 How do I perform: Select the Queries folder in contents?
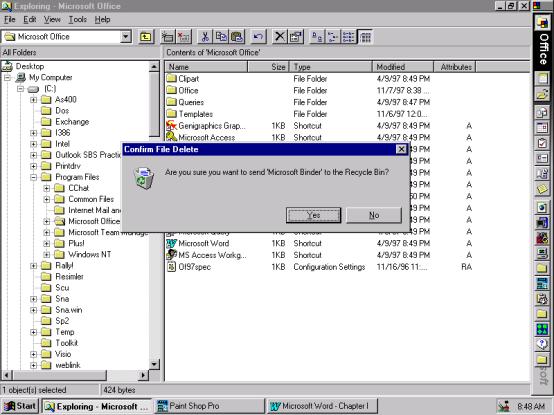pyautogui.click(x=185, y=102)
